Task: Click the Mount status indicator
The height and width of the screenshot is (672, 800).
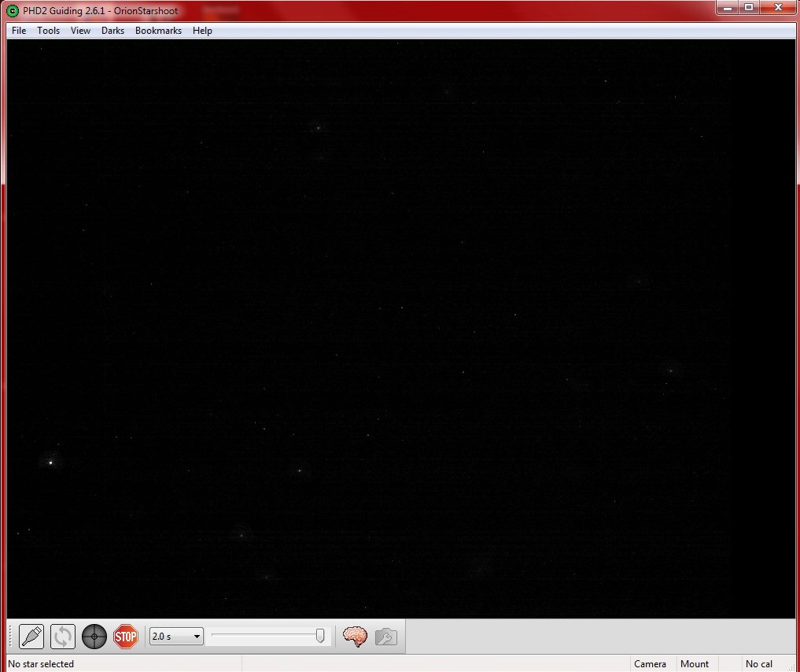Action: [695, 664]
